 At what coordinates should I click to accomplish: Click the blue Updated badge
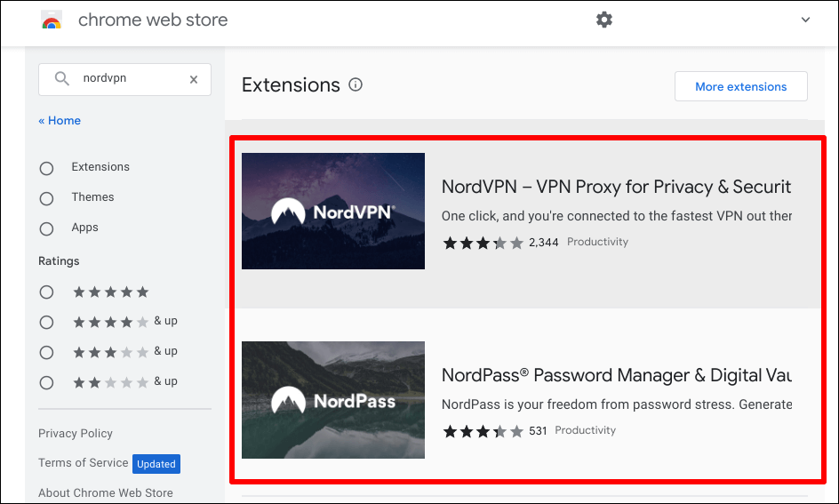pos(156,464)
